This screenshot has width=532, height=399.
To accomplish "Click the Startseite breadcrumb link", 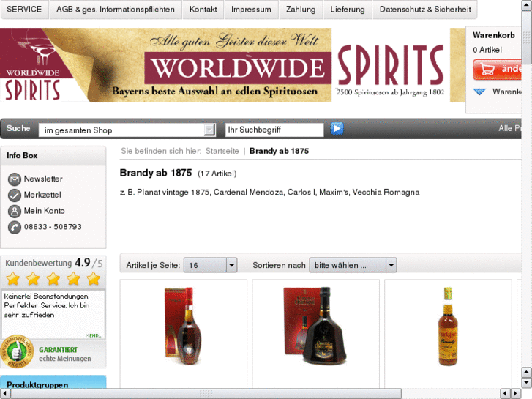I will tap(222, 151).
